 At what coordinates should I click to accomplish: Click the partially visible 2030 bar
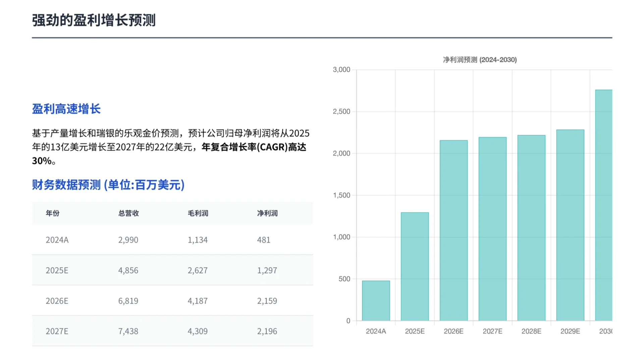click(604, 205)
